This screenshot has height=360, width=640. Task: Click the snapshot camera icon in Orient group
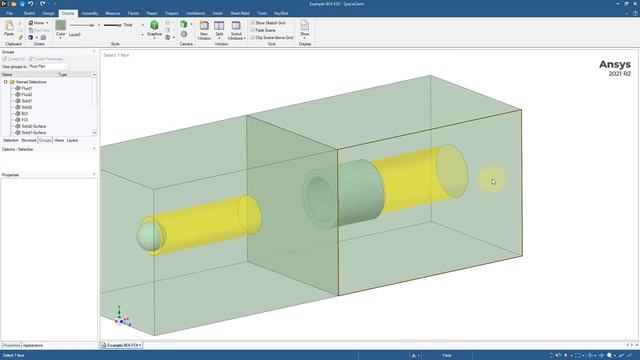(43, 38)
